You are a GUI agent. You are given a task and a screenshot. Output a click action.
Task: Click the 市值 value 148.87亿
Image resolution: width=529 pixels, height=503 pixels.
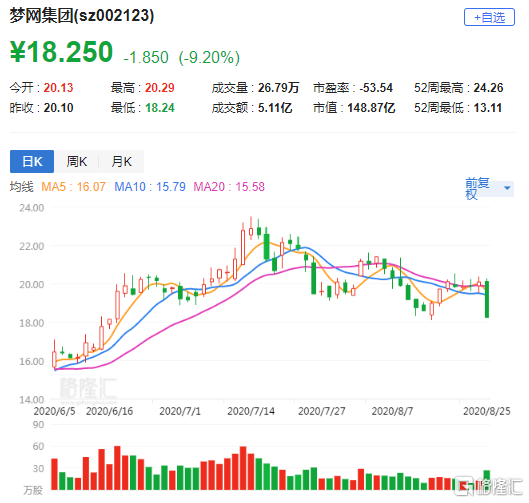point(371,108)
